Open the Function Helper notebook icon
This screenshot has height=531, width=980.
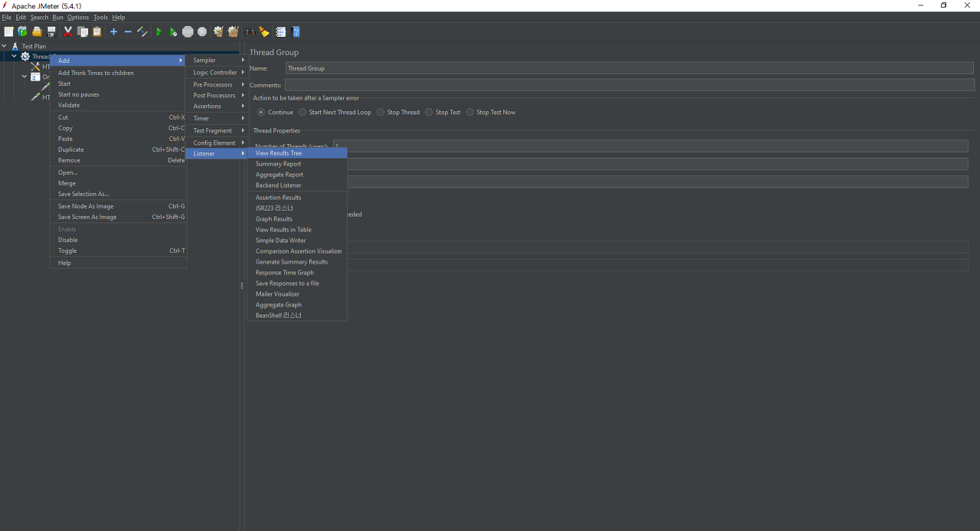281,31
